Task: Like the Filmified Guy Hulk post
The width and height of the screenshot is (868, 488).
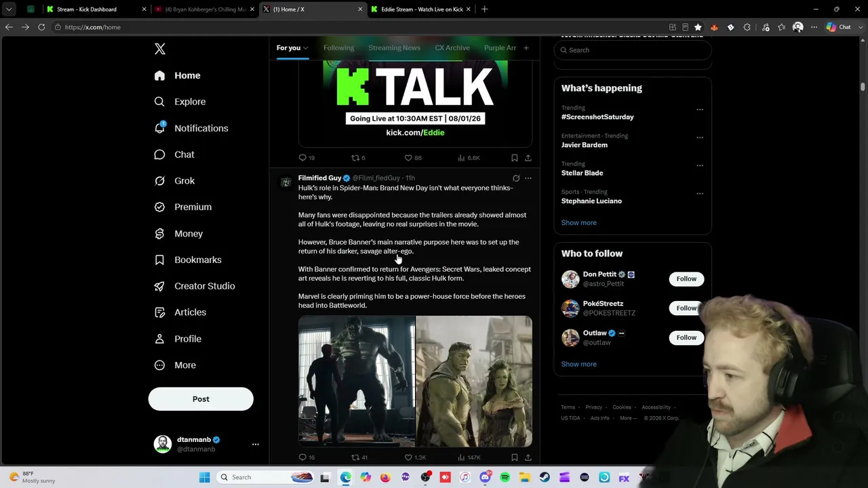Action: tap(415, 457)
